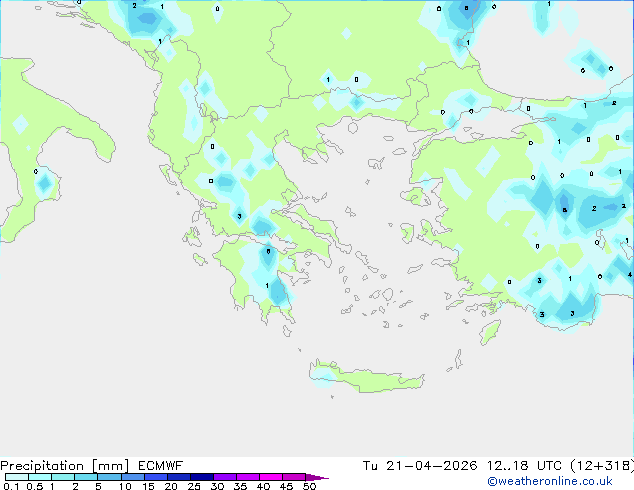Open the weatheronline.co.uk copyright link

click(x=550, y=482)
